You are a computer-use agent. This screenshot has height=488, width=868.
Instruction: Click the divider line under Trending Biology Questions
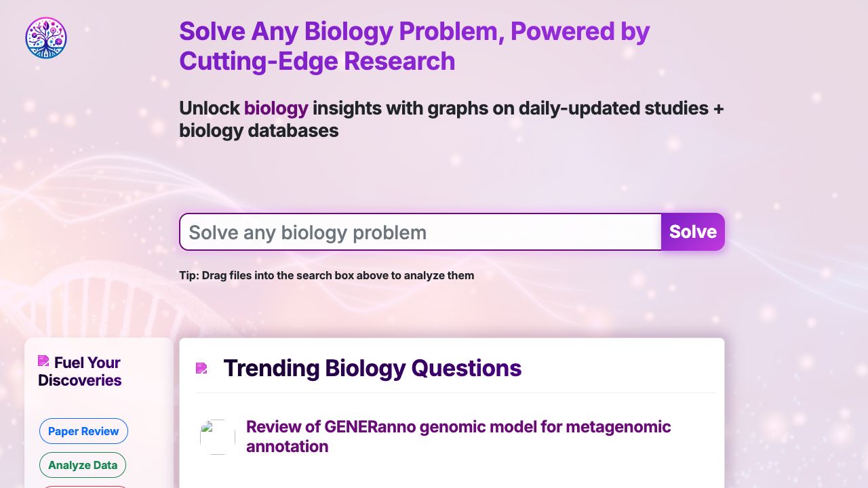(x=455, y=392)
